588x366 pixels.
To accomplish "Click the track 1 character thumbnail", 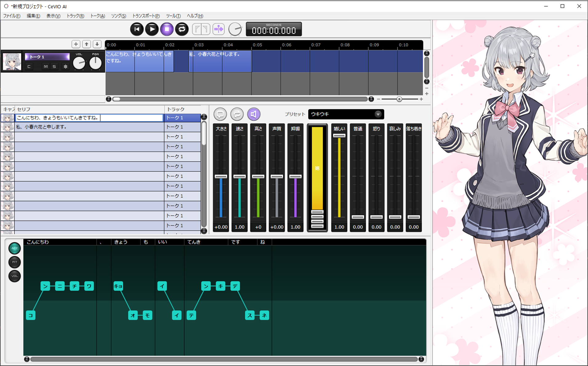I will 12,61.
